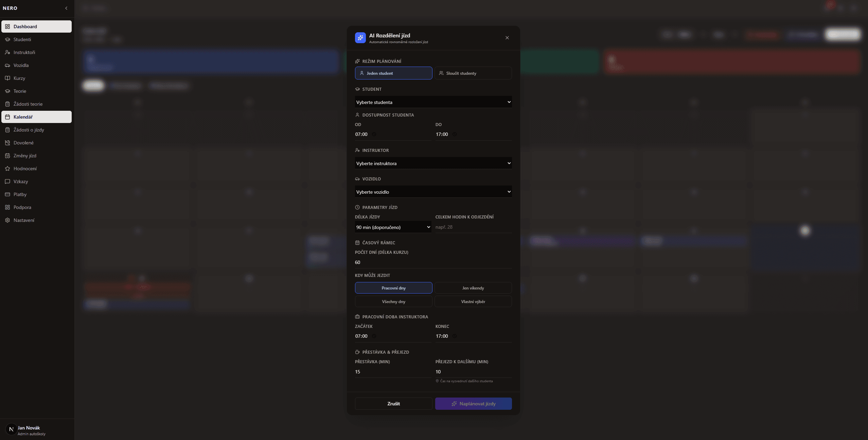
Task: Click the Nastavení gear icon
Action: pos(7,220)
